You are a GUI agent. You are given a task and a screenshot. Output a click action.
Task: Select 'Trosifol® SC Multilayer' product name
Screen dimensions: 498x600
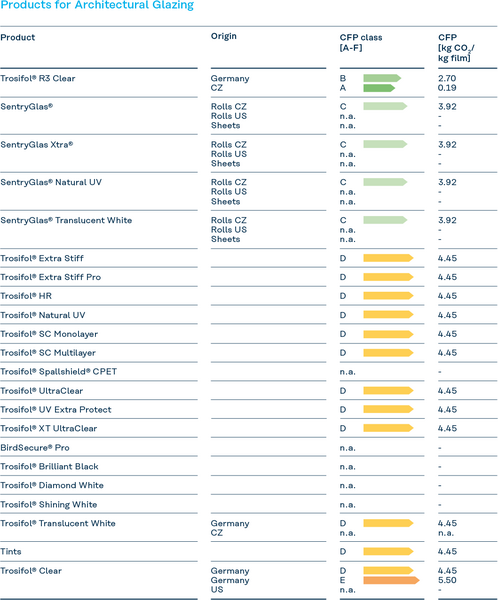[48, 353]
